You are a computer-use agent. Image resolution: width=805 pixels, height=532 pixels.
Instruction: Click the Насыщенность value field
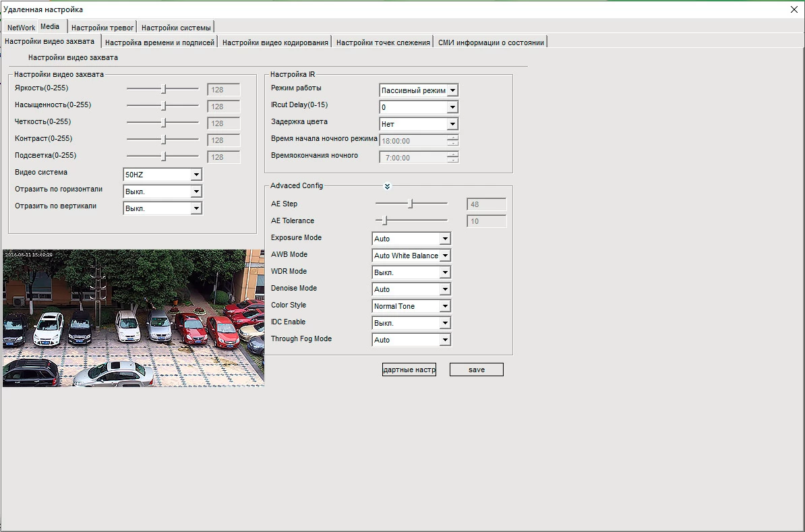(224, 107)
